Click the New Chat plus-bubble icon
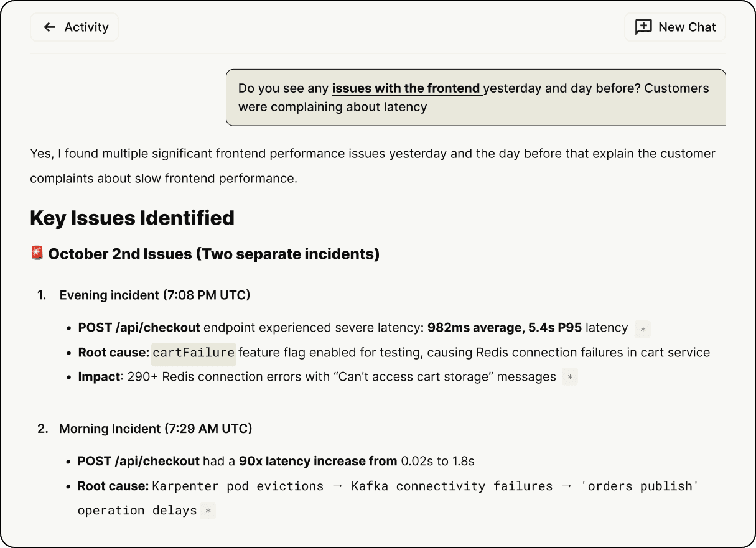 point(643,27)
